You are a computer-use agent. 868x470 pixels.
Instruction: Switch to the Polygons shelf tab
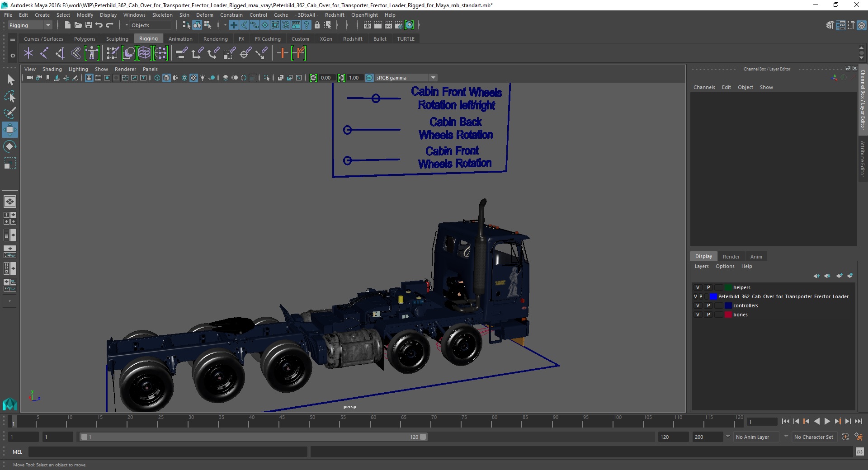click(85, 39)
